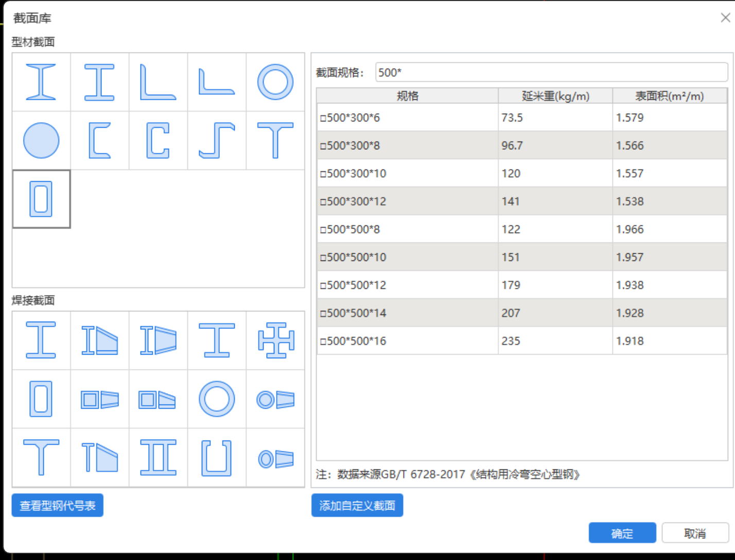Select row □500*500*8

coord(522,229)
